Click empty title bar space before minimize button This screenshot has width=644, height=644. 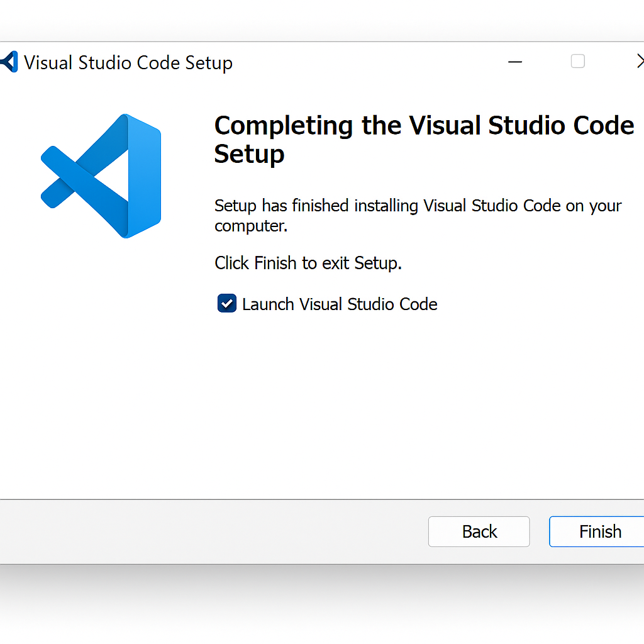(x=377, y=62)
